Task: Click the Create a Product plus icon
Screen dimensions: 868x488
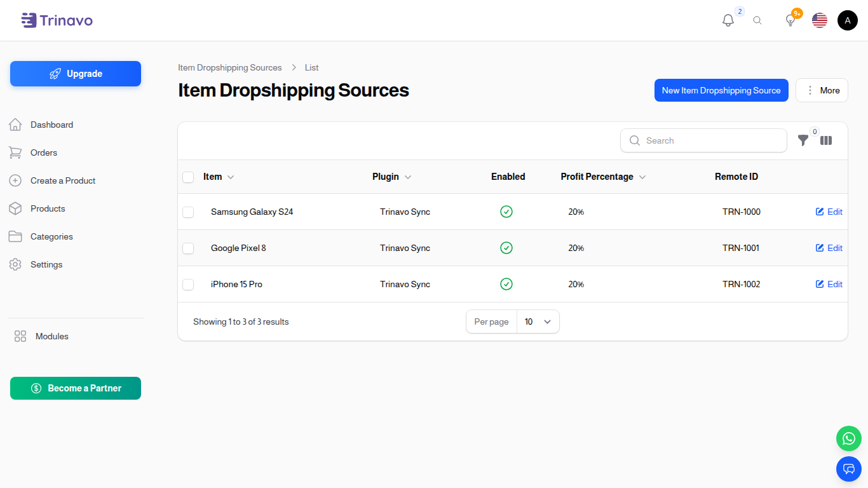Action: point(15,180)
